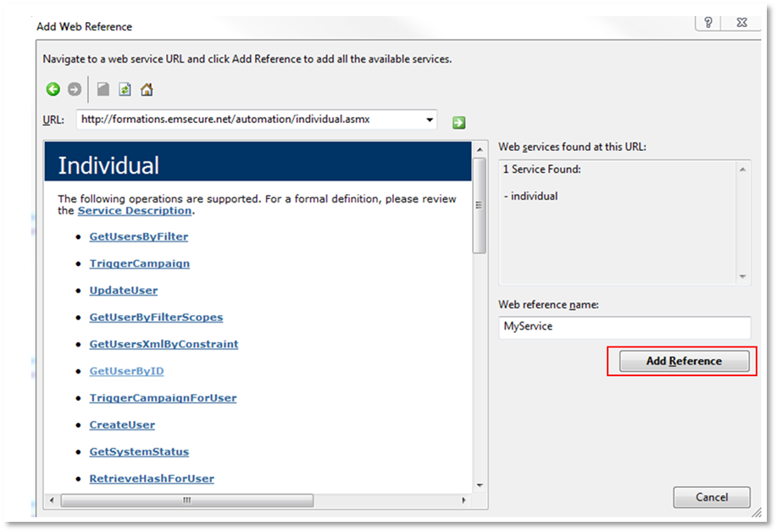The height and width of the screenshot is (532, 777).
Task: Click the green Back navigation arrow
Action: [x=53, y=89]
